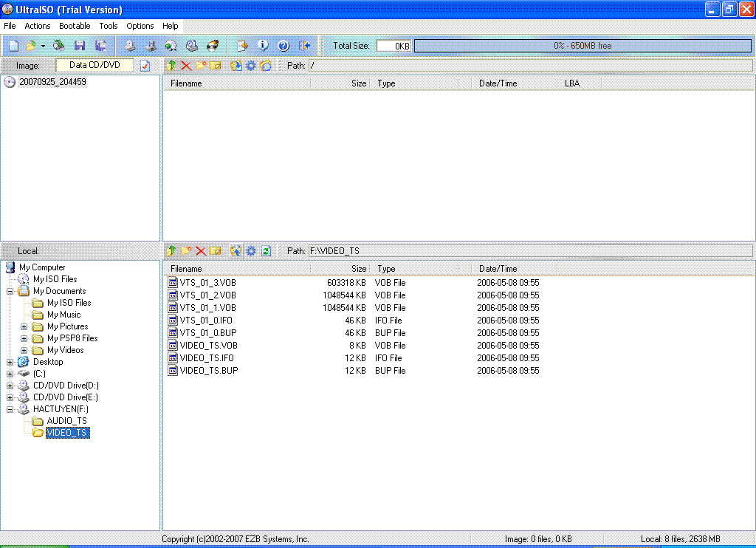Click the Convert image toolbar icon
The width and height of the screenshot is (756, 548).
171,45
